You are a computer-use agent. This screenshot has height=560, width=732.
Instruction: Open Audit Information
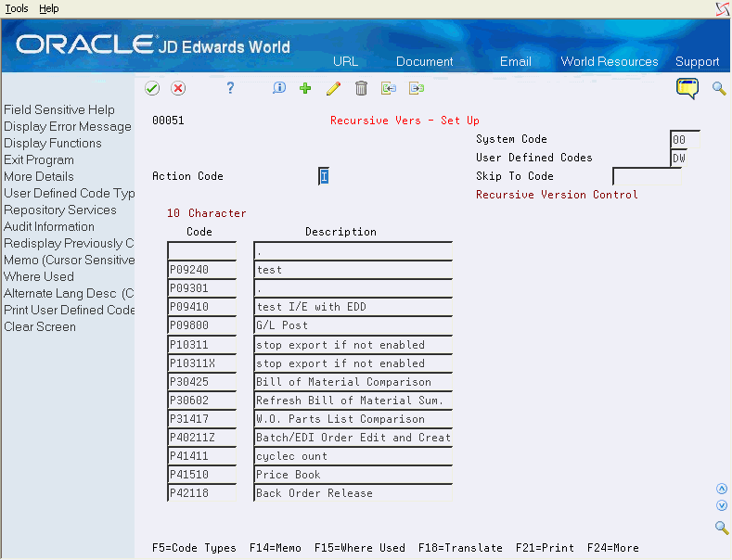(49, 227)
